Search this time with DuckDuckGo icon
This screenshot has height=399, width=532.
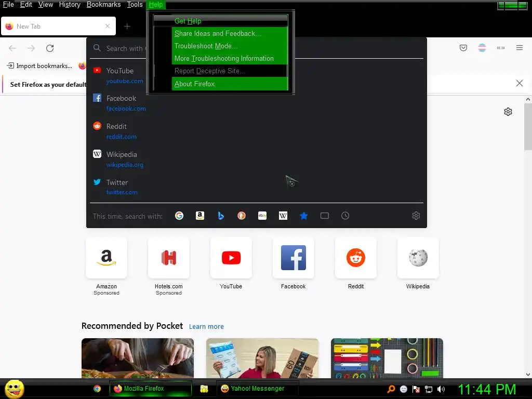point(241,216)
